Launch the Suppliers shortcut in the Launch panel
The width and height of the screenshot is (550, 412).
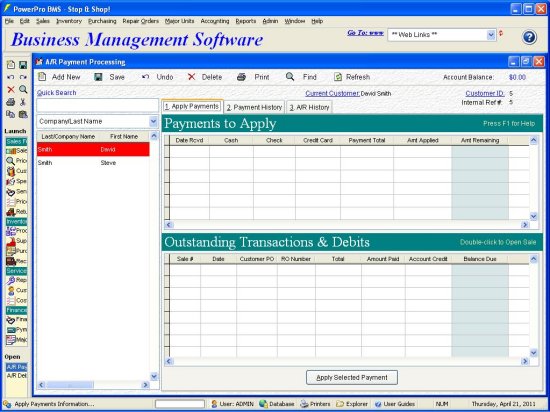[x=17, y=241]
